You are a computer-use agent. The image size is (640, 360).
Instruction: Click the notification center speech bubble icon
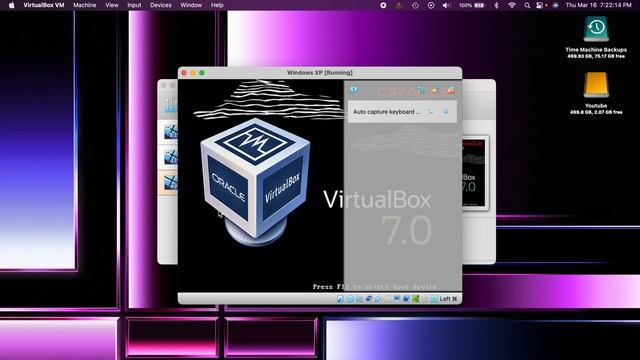353,89
